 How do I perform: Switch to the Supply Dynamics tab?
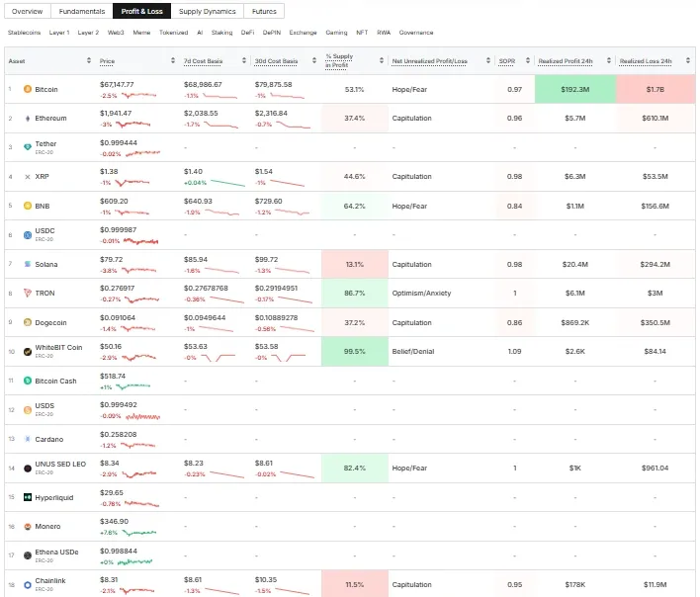coord(208,11)
